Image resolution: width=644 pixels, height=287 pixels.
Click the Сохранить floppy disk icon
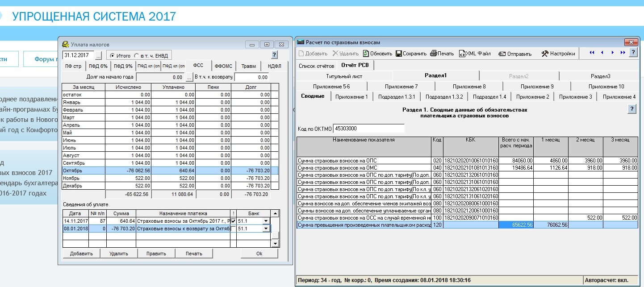[399, 54]
